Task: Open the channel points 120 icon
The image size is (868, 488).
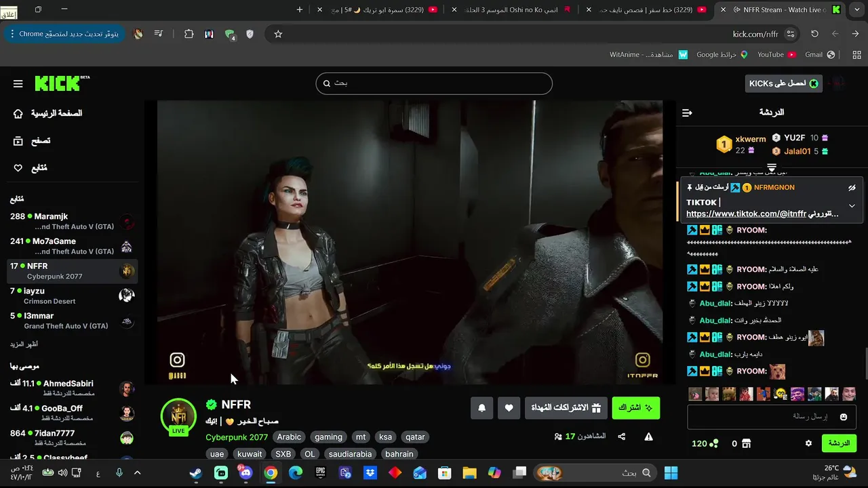Action: point(705,443)
